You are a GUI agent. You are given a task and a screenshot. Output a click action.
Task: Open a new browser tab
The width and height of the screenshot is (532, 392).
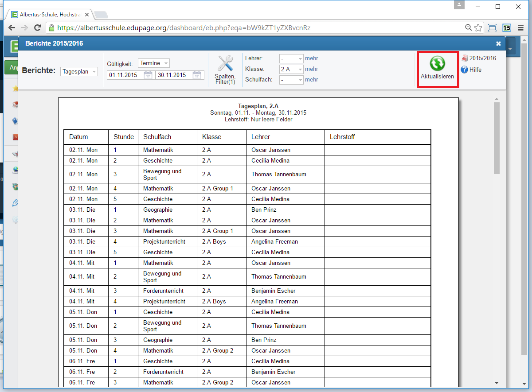(101, 15)
